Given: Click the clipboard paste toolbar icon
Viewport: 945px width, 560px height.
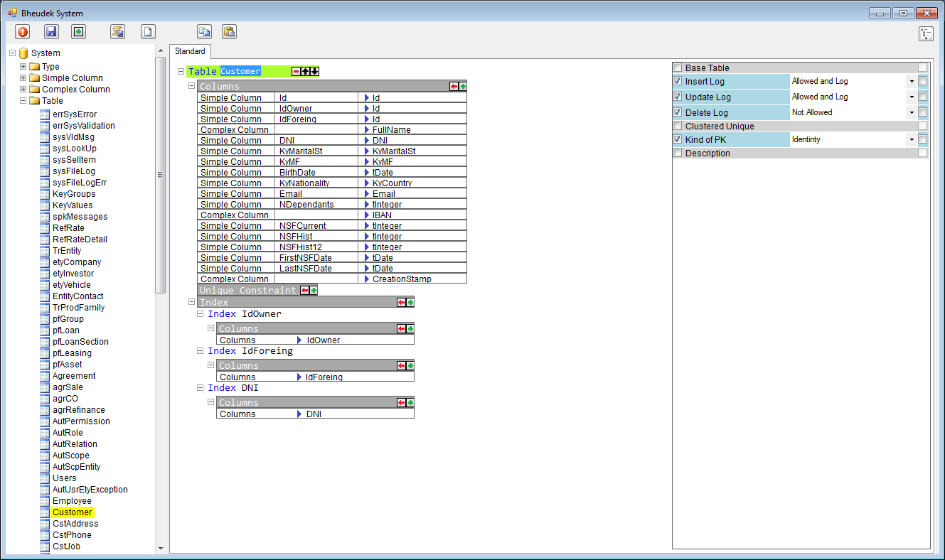Looking at the screenshot, I should 229,32.
